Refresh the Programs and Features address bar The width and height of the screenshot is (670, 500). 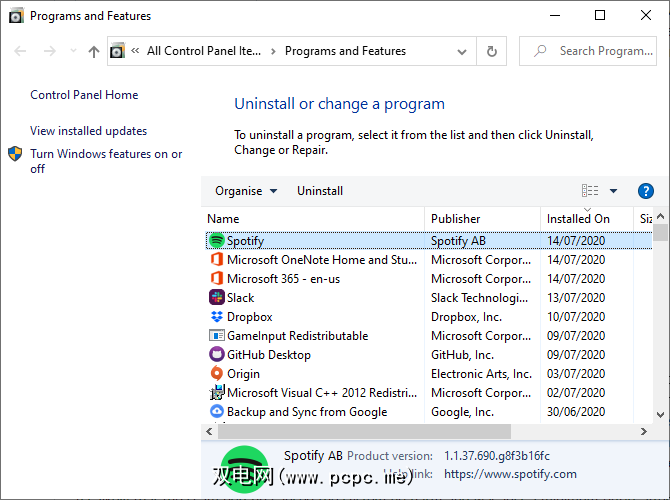point(492,51)
